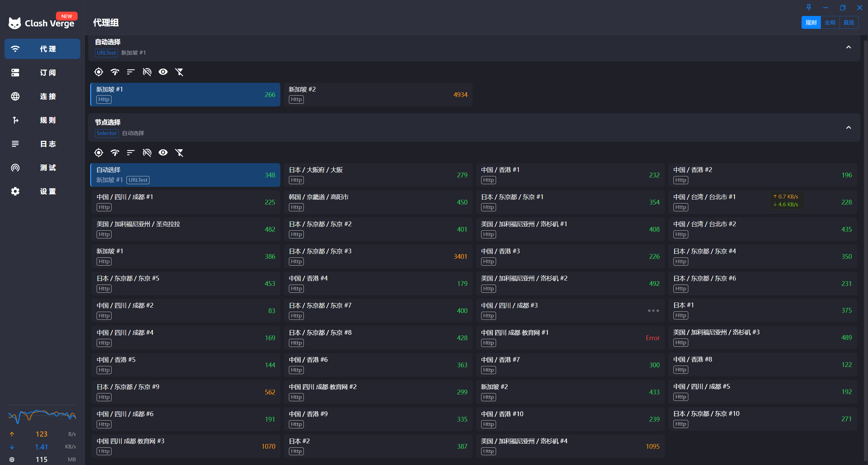Open 设置 gear icon in sidebar
Viewport: 868px width, 465px height.
coord(15,191)
